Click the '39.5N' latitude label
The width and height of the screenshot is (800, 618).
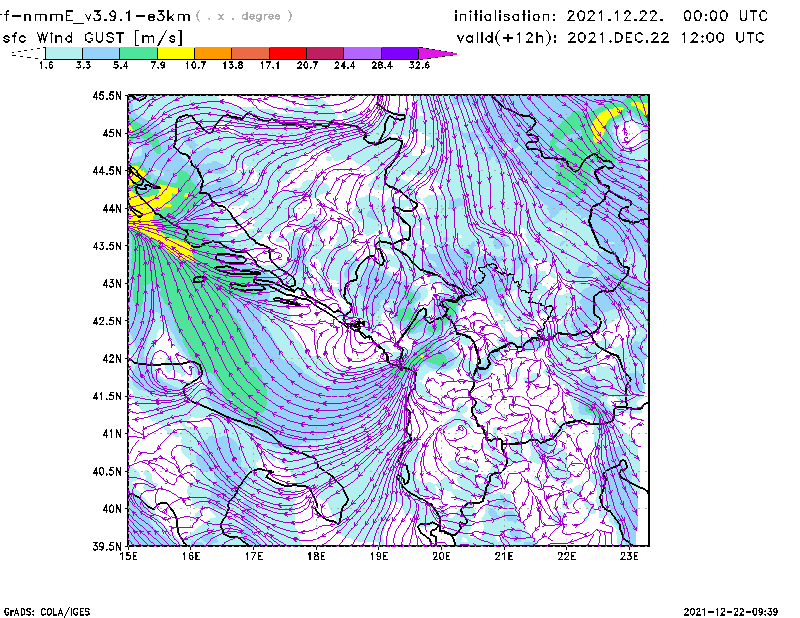(x=107, y=546)
